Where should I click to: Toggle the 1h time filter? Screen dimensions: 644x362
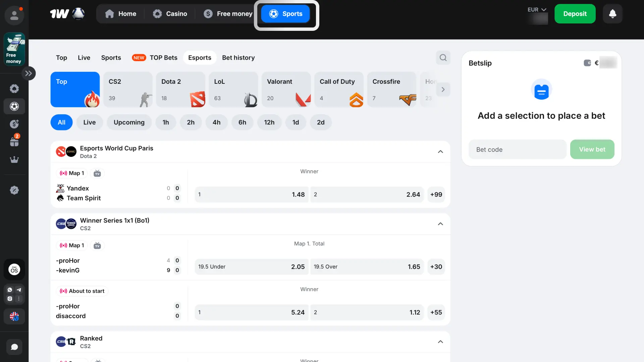166,122
